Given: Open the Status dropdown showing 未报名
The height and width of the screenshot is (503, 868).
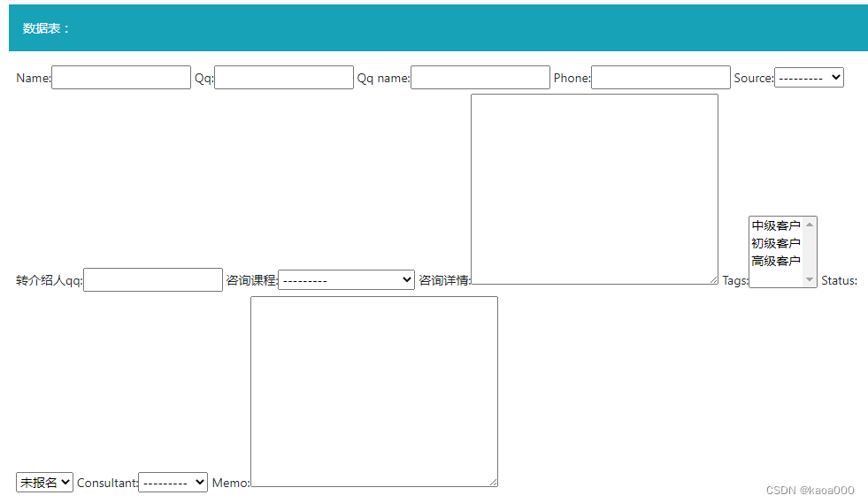Looking at the screenshot, I should [45, 483].
